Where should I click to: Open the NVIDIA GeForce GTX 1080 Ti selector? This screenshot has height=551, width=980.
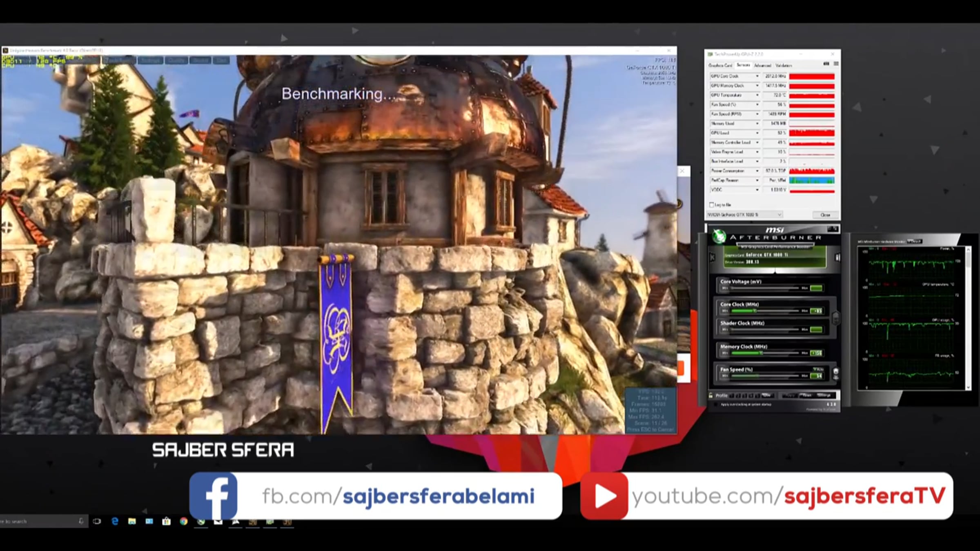point(744,215)
